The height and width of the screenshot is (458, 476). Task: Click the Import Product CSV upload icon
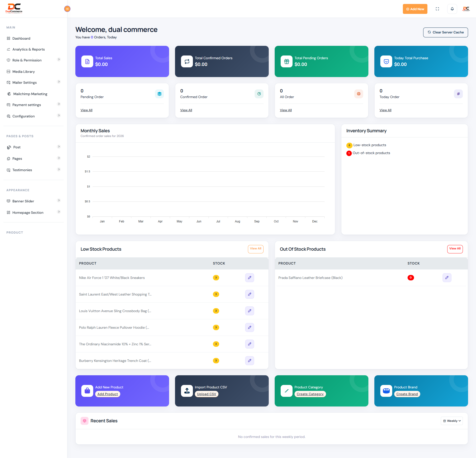click(187, 391)
